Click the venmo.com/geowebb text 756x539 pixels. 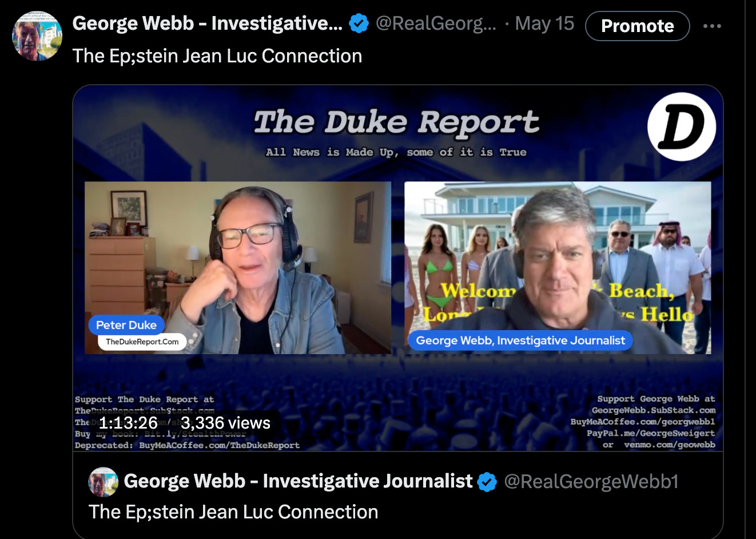click(x=670, y=445)
